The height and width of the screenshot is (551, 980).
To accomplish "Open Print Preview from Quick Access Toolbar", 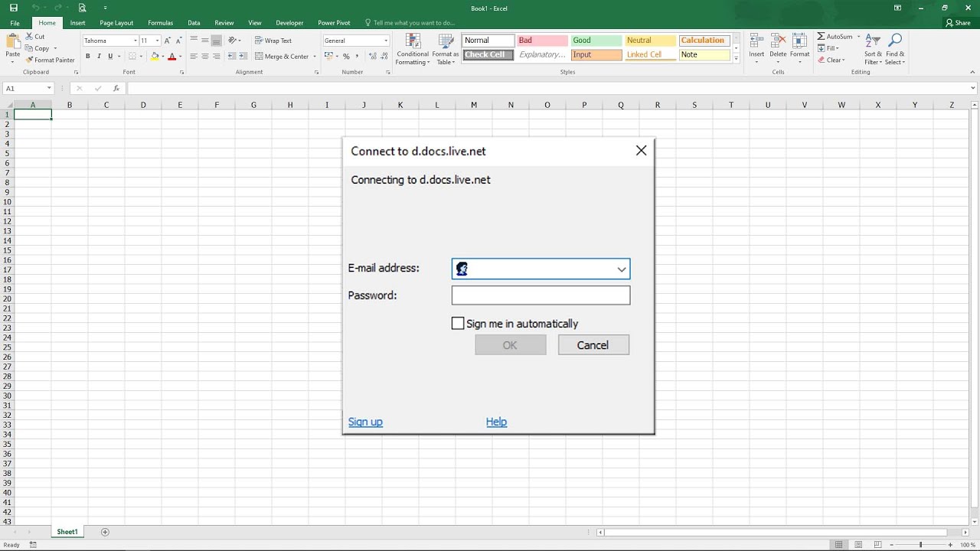I will point(81,8).
